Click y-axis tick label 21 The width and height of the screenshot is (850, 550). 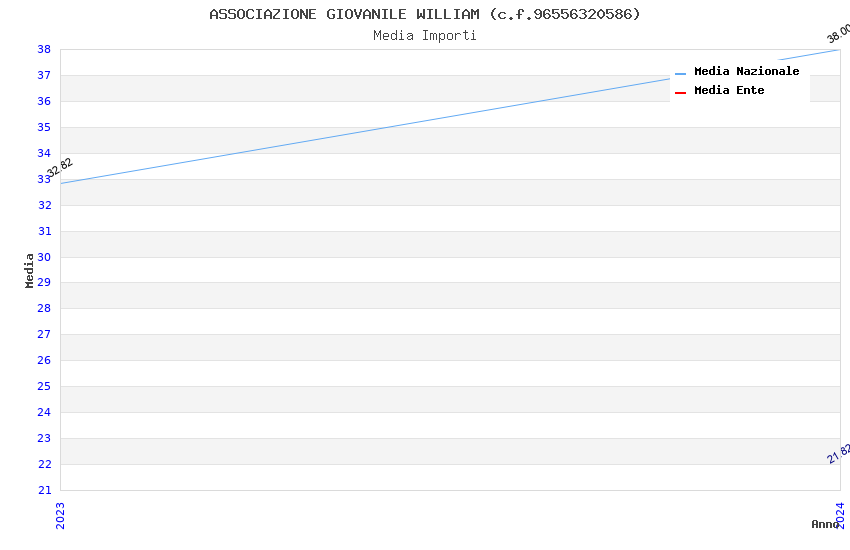pos(44,490)
